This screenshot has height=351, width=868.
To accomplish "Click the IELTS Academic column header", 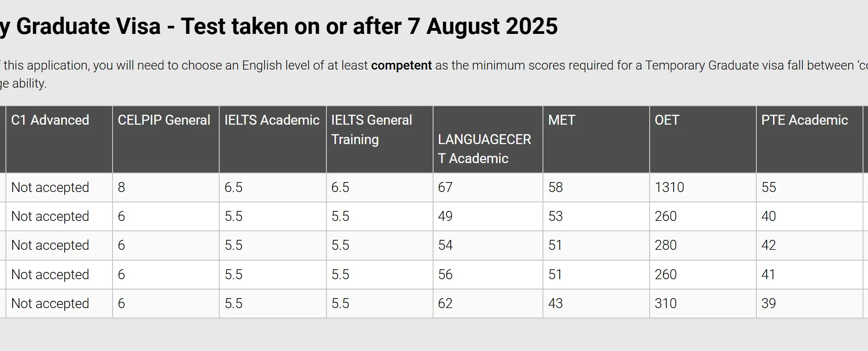I will pos(272,120).
